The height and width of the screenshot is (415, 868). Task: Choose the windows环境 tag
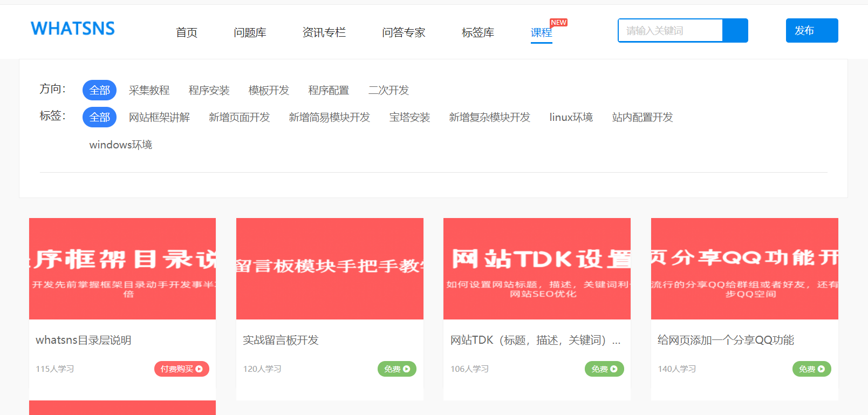[x=121, y=145]
